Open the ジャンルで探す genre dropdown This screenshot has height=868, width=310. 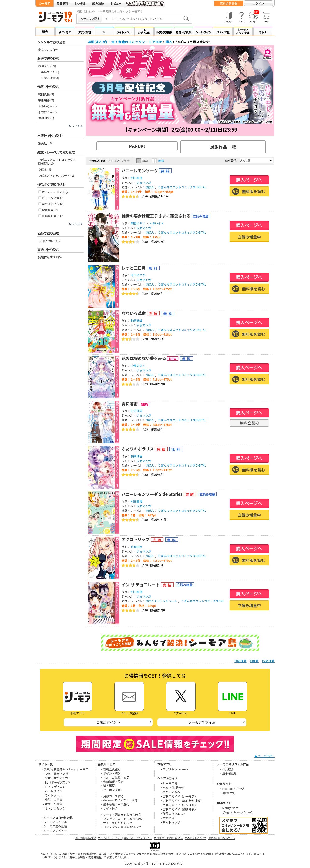pos(90,19)
